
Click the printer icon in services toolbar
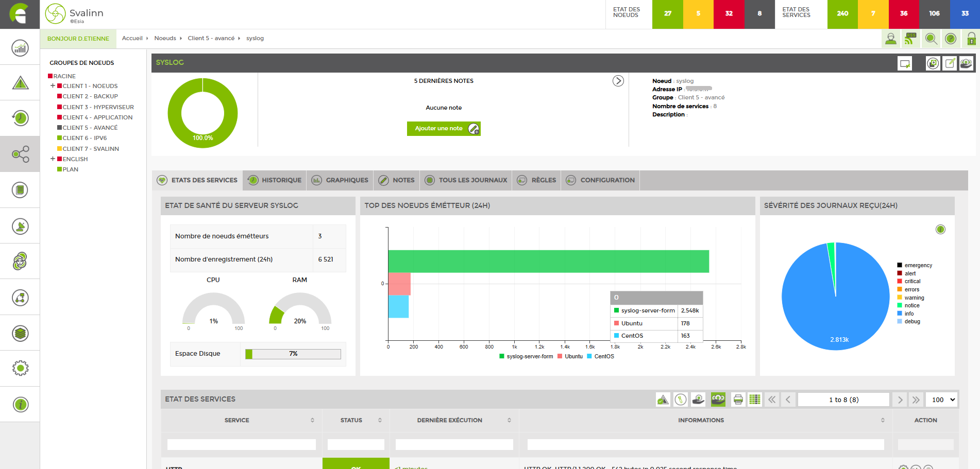[x=738, y=399]
